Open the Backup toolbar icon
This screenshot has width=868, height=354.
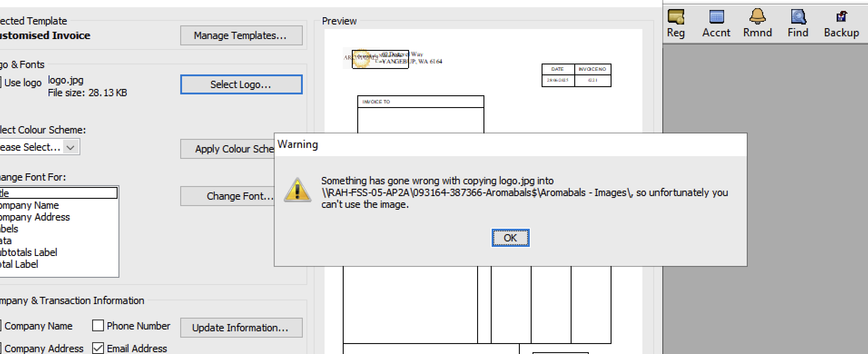[x=841, y=24]
